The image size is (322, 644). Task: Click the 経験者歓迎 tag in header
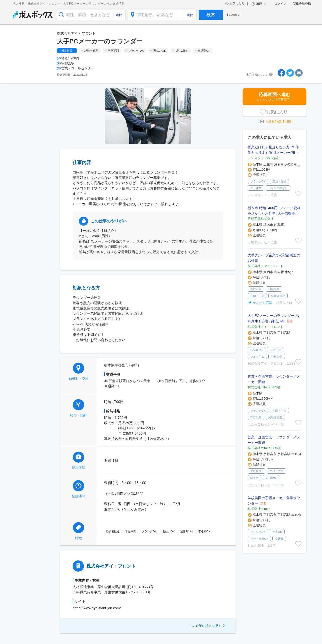tap(90, 51)
